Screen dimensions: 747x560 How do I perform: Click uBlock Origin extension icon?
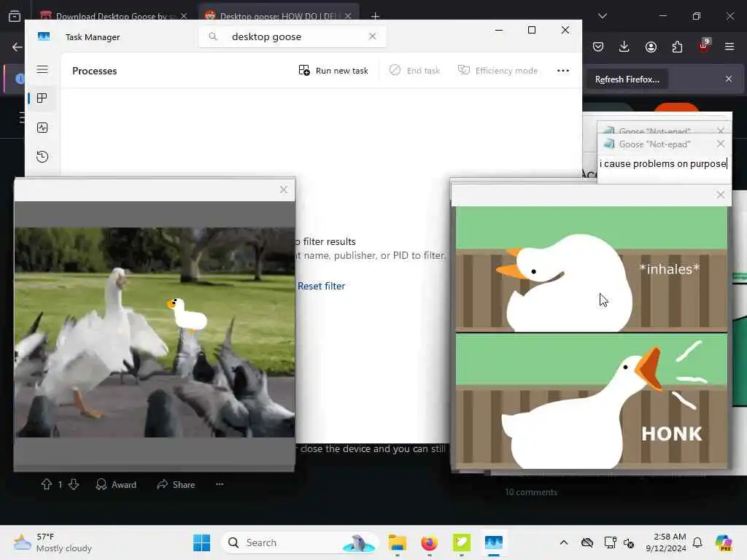(x=704, y=46)
